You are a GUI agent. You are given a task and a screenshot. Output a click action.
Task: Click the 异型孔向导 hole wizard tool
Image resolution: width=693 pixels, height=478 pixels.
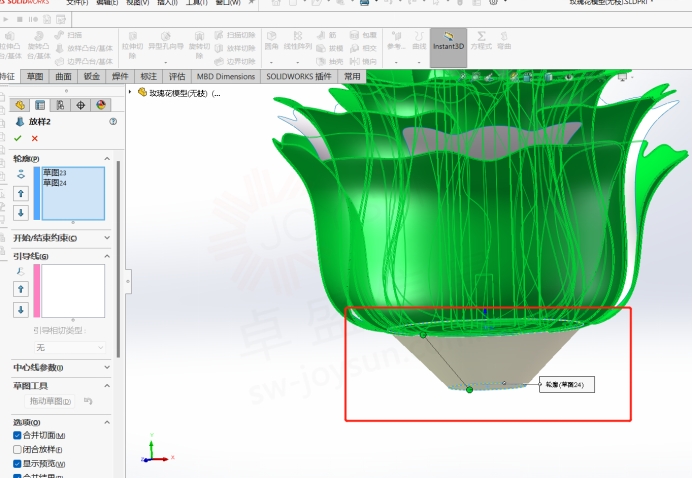166,41
